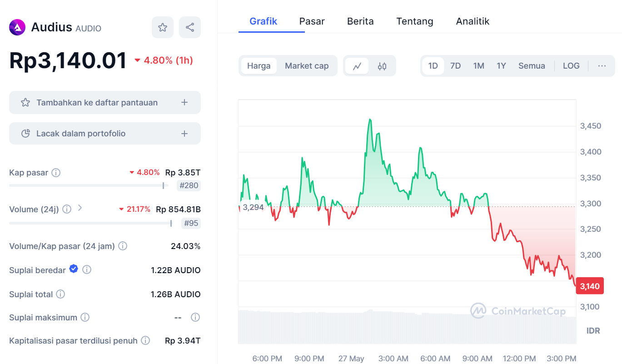The image size is (622, 364).
Task: Open the Pasar tab
Action: point(312,21)
